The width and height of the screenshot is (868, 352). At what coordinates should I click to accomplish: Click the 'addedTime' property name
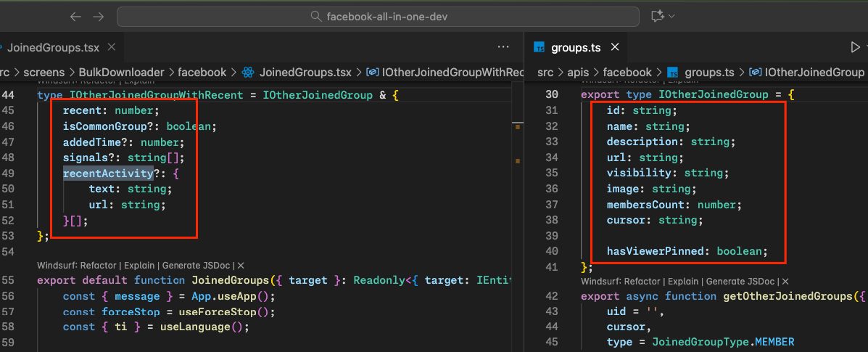[x=92, y=142]
